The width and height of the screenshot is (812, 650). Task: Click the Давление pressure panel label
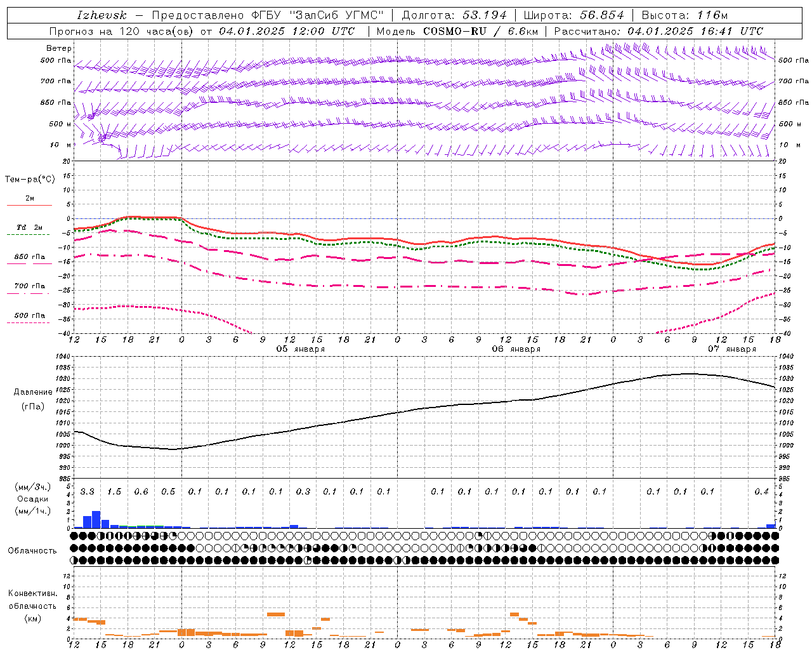coord(33,392)
